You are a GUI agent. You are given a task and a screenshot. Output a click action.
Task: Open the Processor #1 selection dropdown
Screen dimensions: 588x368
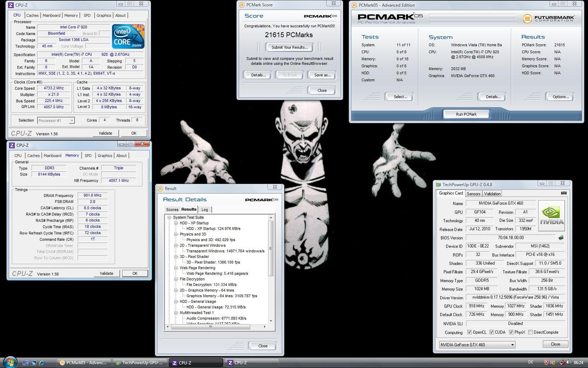[x=55, y=120]
